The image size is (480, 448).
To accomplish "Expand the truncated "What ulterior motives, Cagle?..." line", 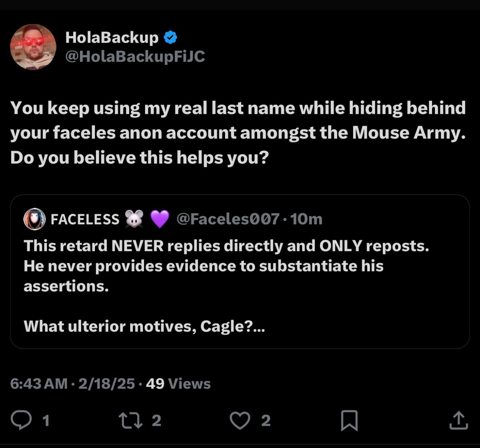I will click(x=144, y=327).
